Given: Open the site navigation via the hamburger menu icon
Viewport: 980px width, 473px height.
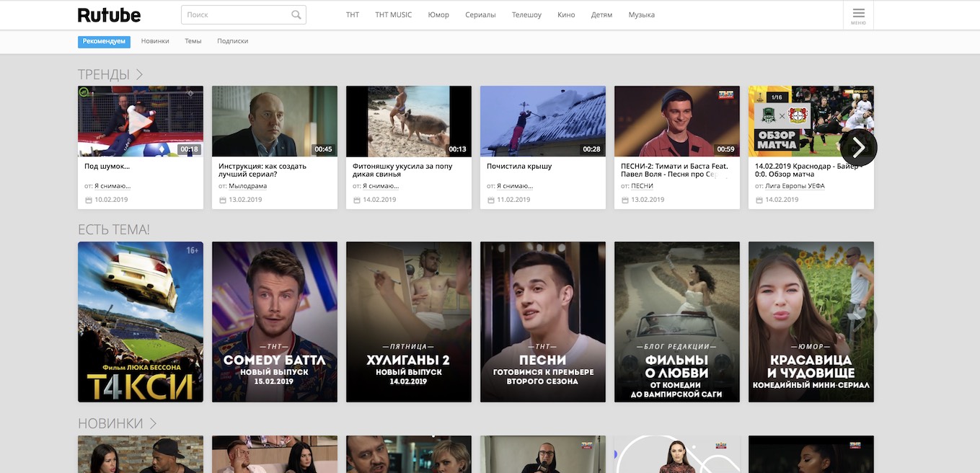Looking at the screenshot, I should [x=857, y=14].
